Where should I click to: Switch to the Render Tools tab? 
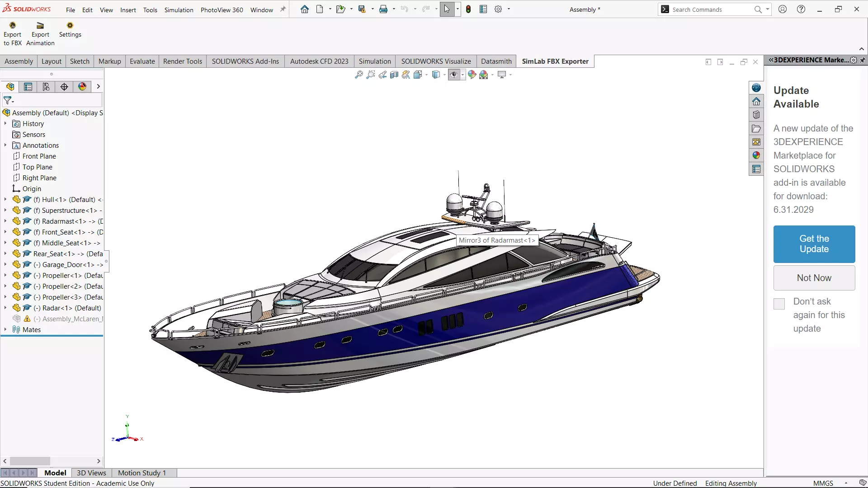click(x=182, y=61)
